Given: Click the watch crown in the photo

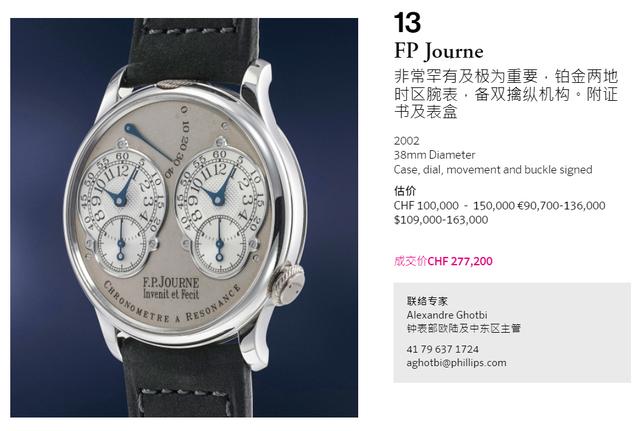Looking at the screenshot, I should [x=289, y=283].
